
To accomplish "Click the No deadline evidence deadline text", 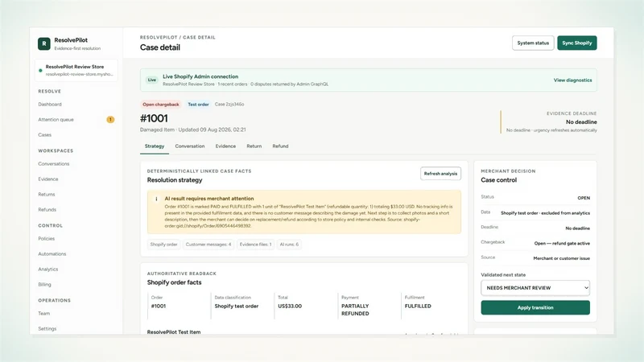I will pyautogui.click(x=581, y=122).
